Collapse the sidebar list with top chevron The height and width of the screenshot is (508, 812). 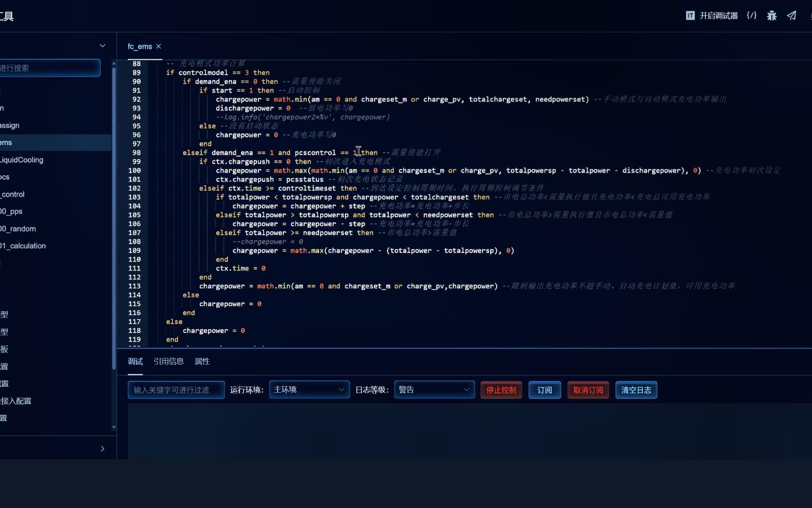(102, 46)
